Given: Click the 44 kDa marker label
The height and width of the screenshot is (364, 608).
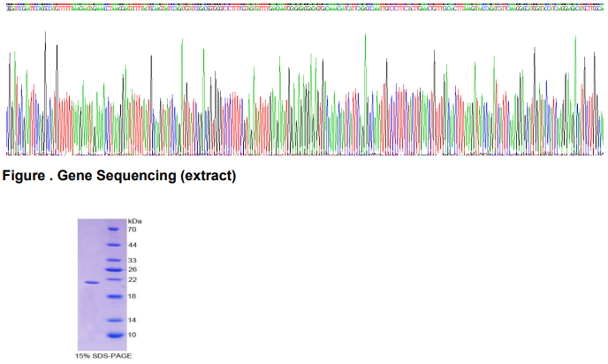Looking at the screenshot, I should pyautogui.click(x=133, y=245).
